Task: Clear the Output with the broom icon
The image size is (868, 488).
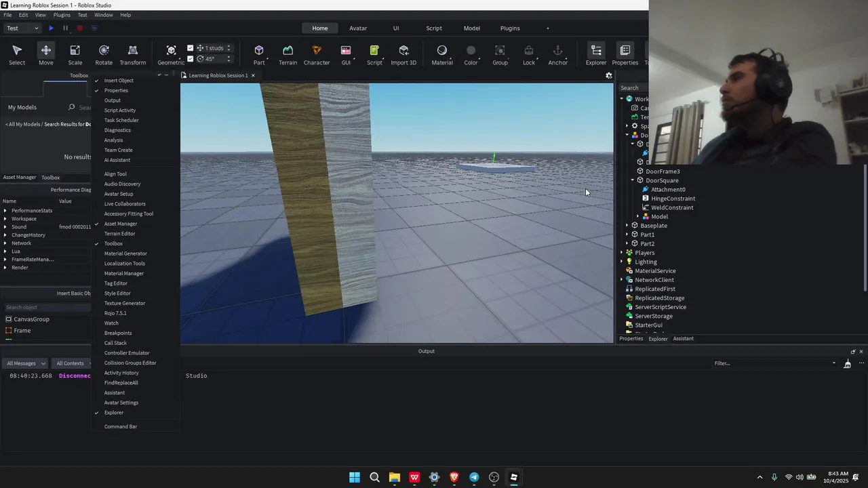Action: click(x=847, y=363)
